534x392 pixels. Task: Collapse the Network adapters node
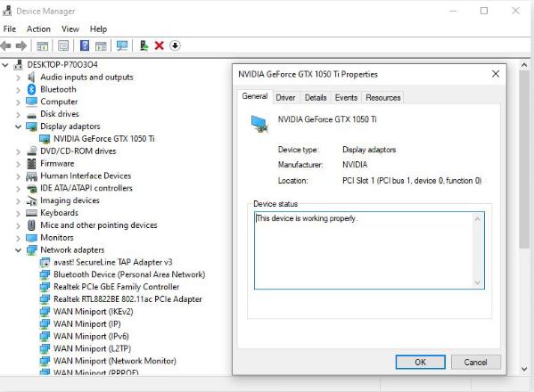tap(18, 250)
